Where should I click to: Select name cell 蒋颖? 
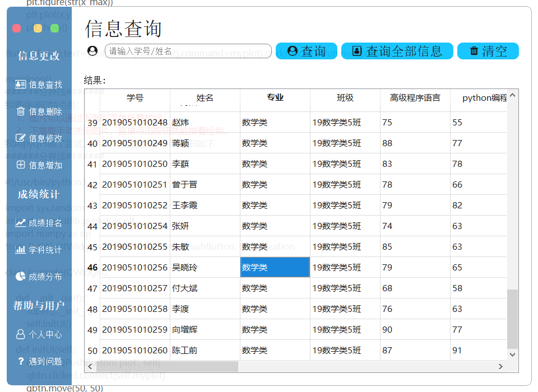click(205, 143)
